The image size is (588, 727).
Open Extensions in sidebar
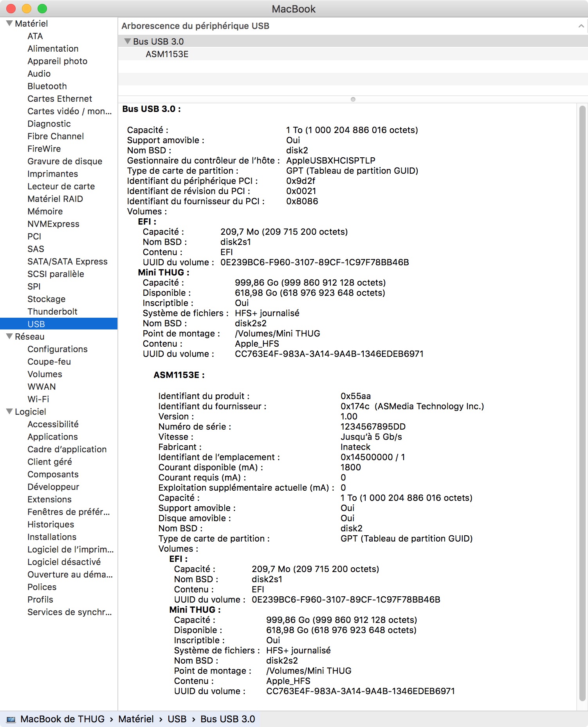pyautogui.click(x=49, y=499)
